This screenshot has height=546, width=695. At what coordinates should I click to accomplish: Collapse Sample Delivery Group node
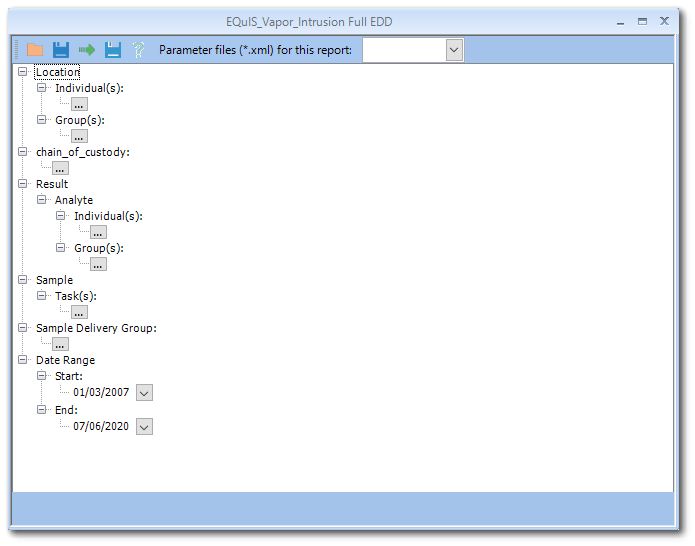coord(22,328)
